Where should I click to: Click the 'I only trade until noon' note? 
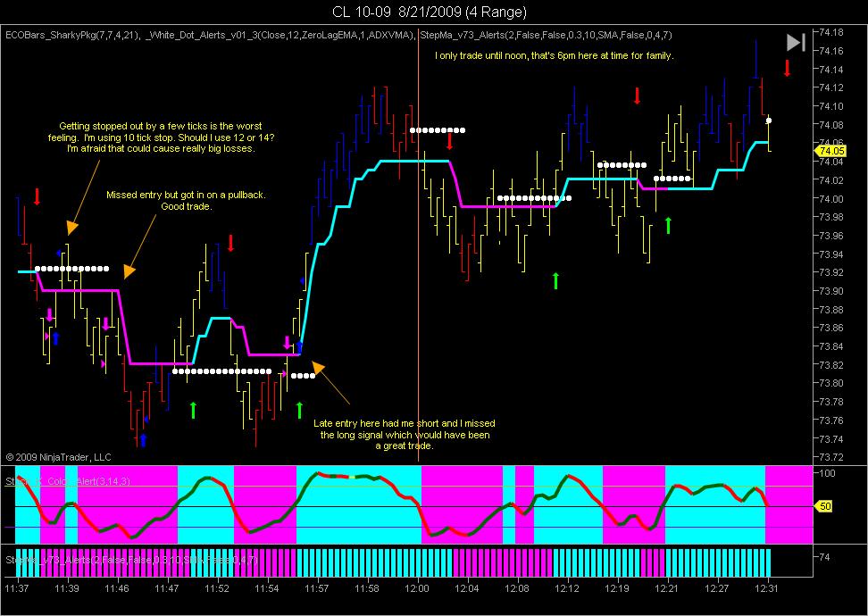click(555, 55)
